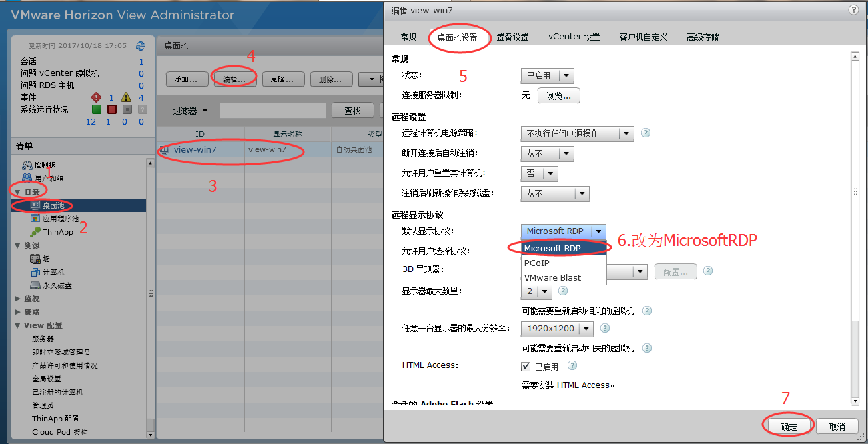Viewport: 868px width, 444px height.
Task: Switch to the 高级存储 tab
Action: point(703,37)
